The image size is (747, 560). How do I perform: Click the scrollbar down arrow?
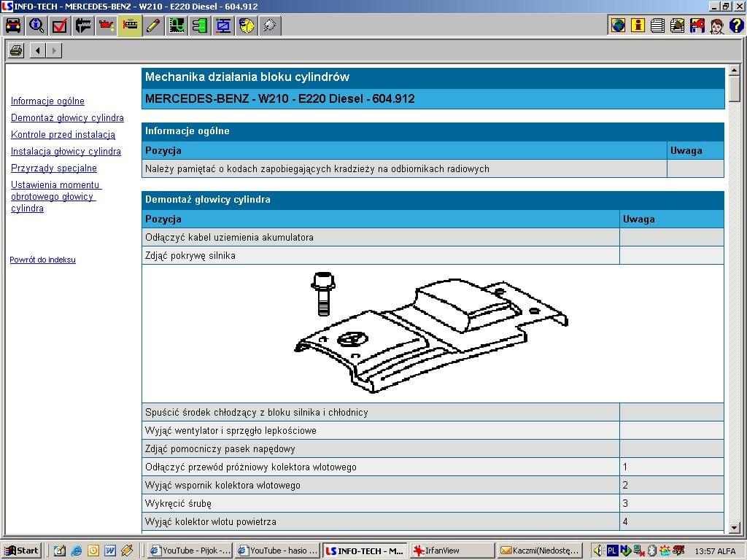734,527
